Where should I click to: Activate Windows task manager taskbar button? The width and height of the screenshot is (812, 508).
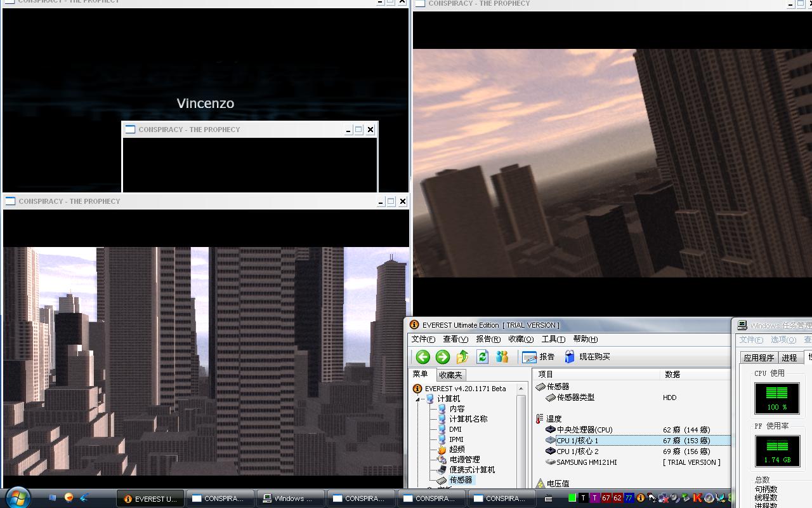(x=291, y=498)
